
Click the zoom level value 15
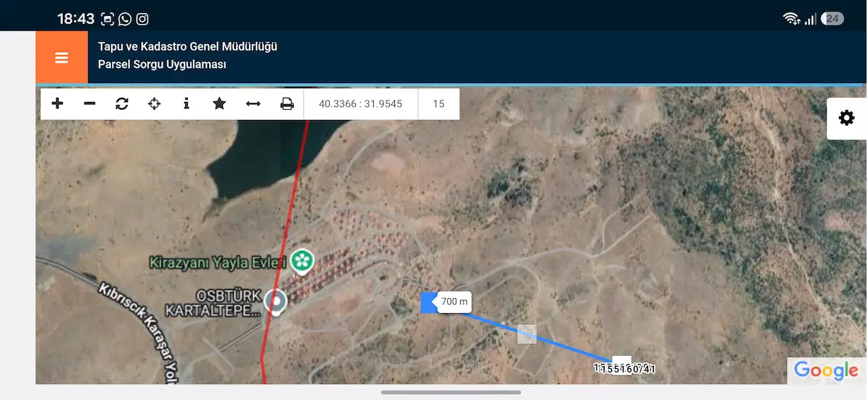pos(438,103)
